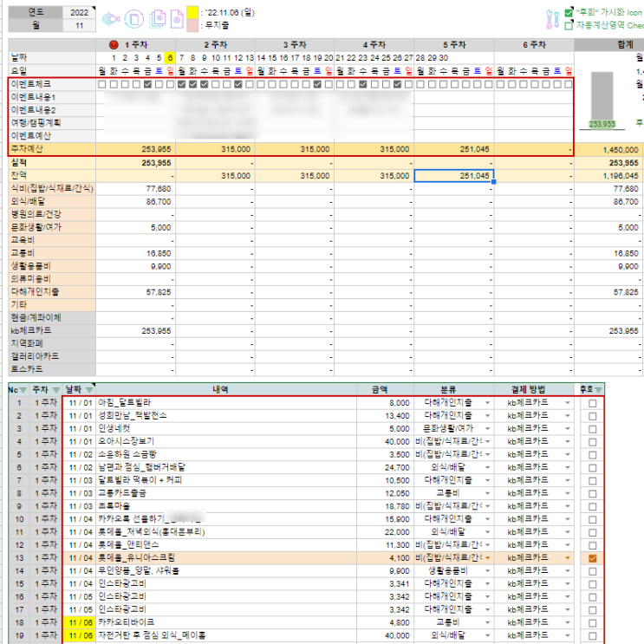Open 결제 방법 dropdown for 롯데몰_유니아스크림
The height and width of the screenshot is (644, 644).
pyautogui.click(x=568, y=558)
